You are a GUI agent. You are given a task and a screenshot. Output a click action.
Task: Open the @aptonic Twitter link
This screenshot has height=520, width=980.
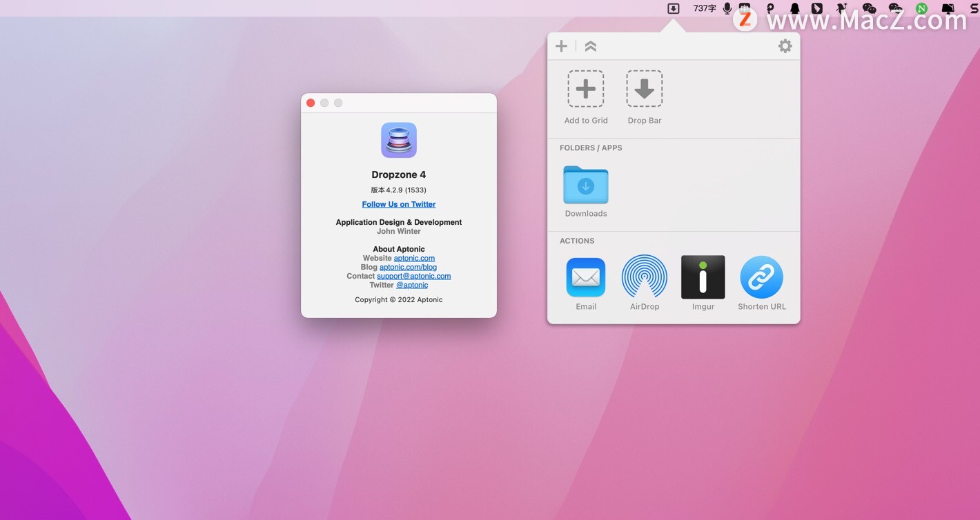412,285
